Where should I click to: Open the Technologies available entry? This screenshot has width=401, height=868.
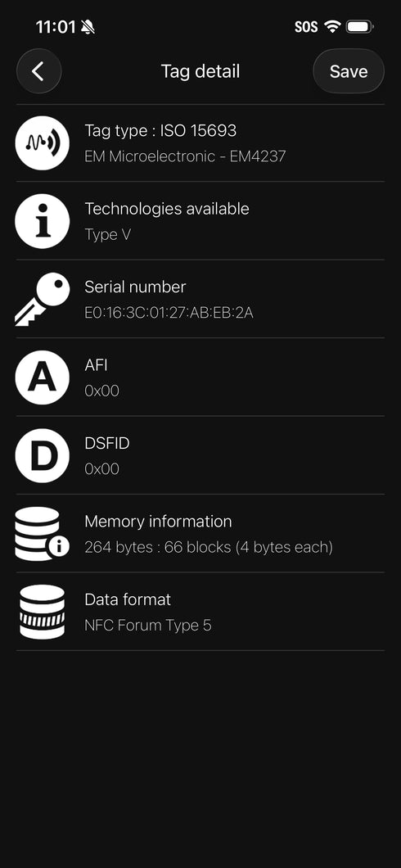click(200, 221)
